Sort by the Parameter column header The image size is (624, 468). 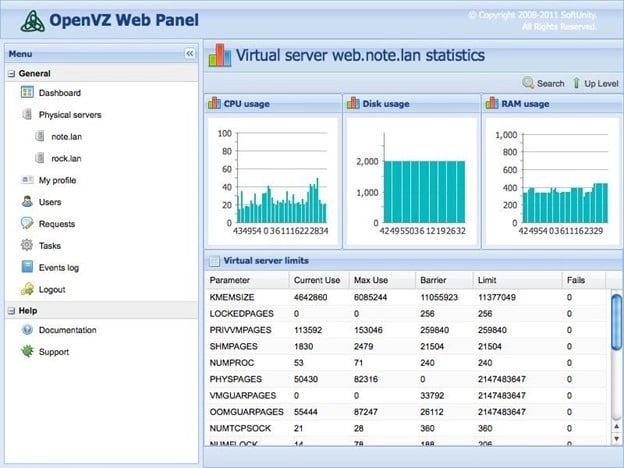tap(247, 280)
